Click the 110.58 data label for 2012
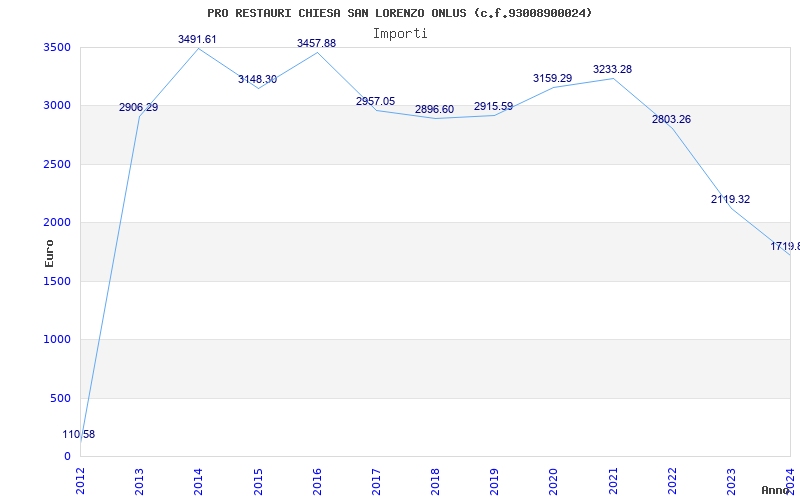 point(79,435)
